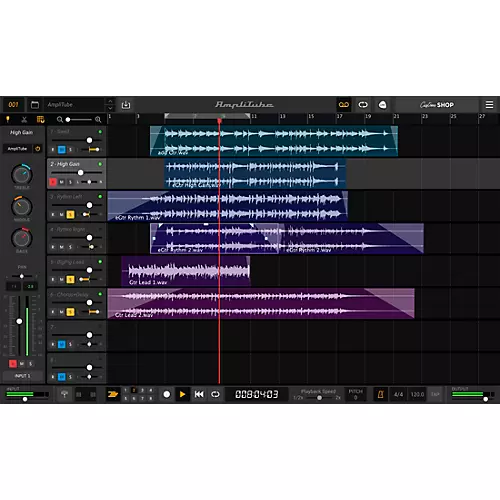The image size is (500, 500).
Task: Unmute empty track 8
Action: tap(62, 377)
